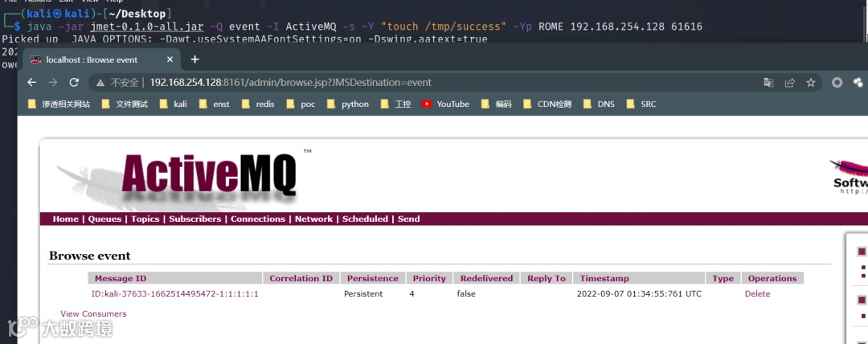This screenshot has width=868, height=344.
Task: Click the Persistent cell value
Action: click(363, 294)
